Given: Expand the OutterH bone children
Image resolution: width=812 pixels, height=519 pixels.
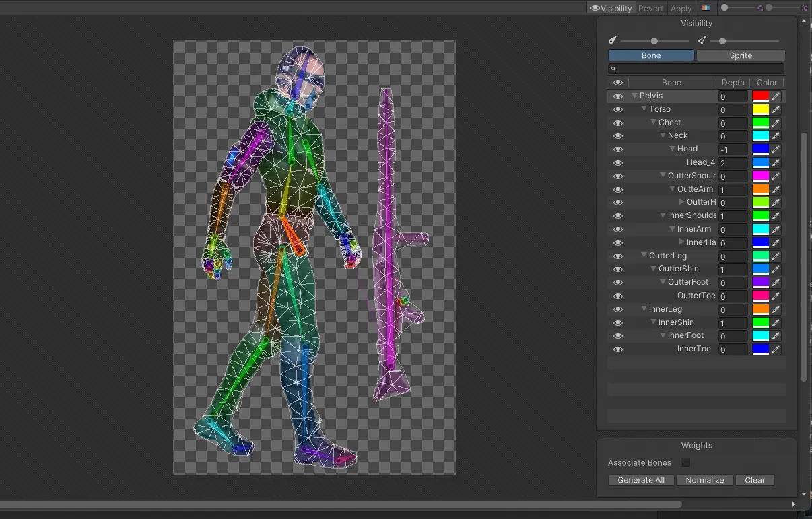Looking at the screenshot, I should click(682, 203).
